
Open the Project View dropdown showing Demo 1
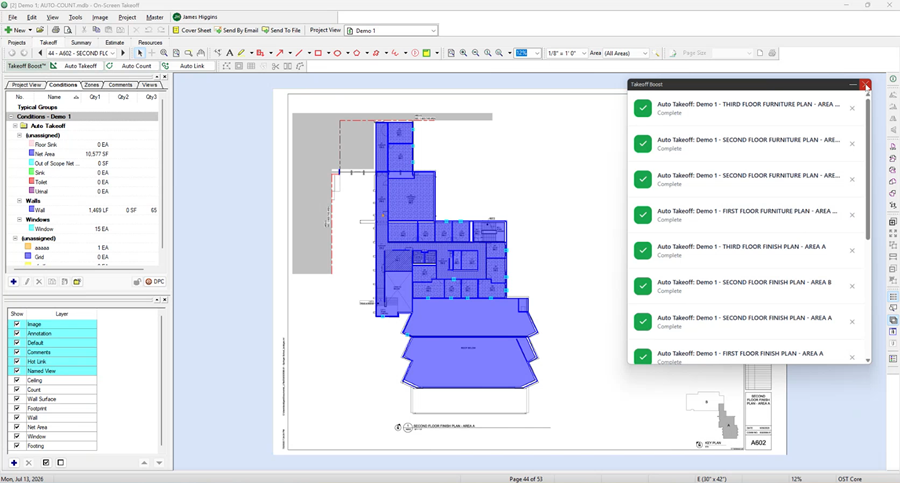(391, 30)
